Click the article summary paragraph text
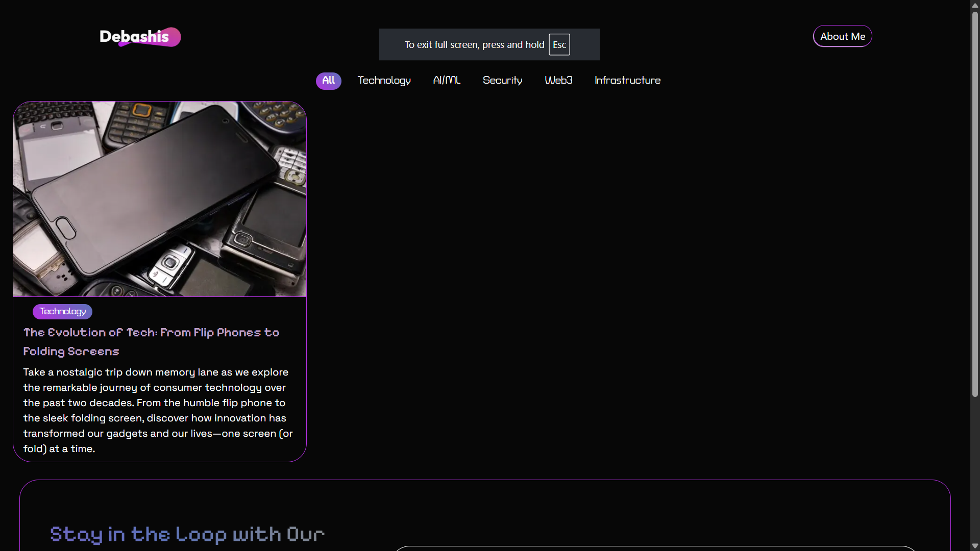This screenshot has width=980, height=551. [158, 410]
